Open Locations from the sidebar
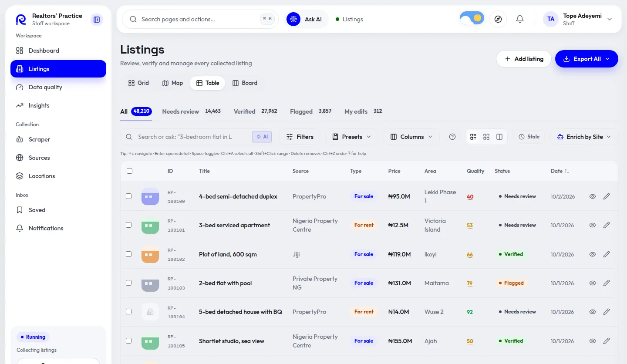627x364 pixels. point(58,176)
